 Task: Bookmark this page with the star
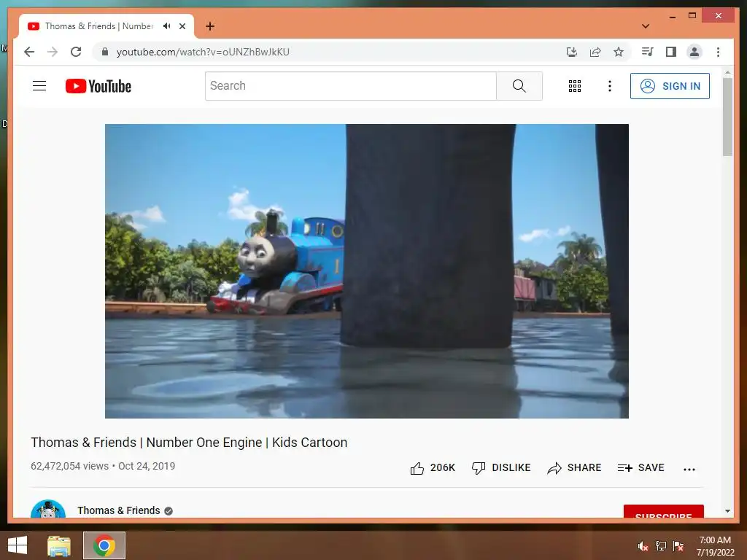(619, 52)
